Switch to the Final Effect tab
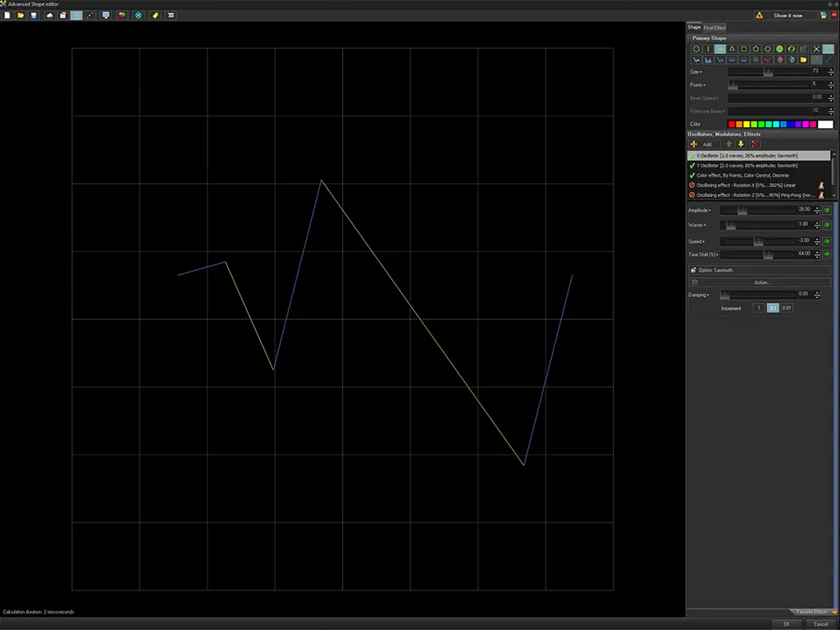840x630 pixels. pos(714,28)
